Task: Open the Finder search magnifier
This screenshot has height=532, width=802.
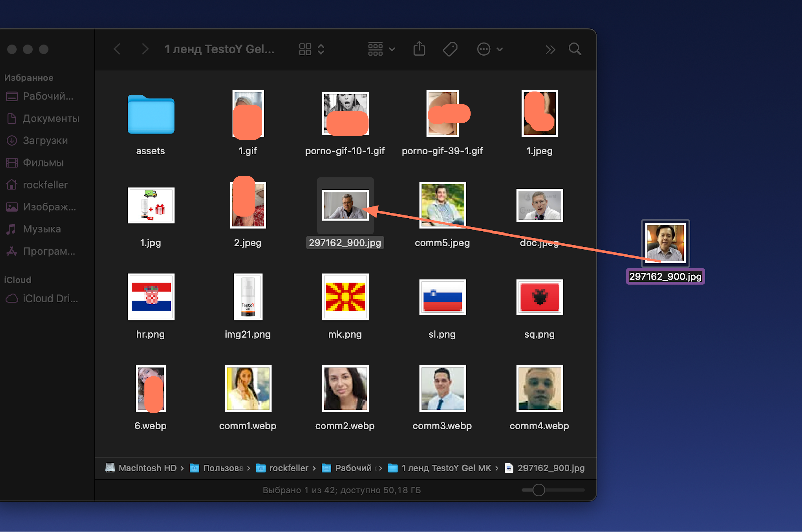Action: coord(575,49)
